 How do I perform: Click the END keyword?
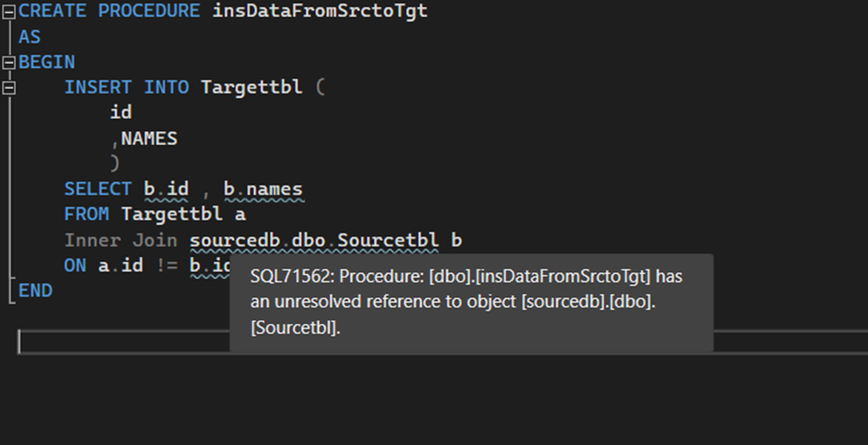pyautogui.click(x=35, y=291)
